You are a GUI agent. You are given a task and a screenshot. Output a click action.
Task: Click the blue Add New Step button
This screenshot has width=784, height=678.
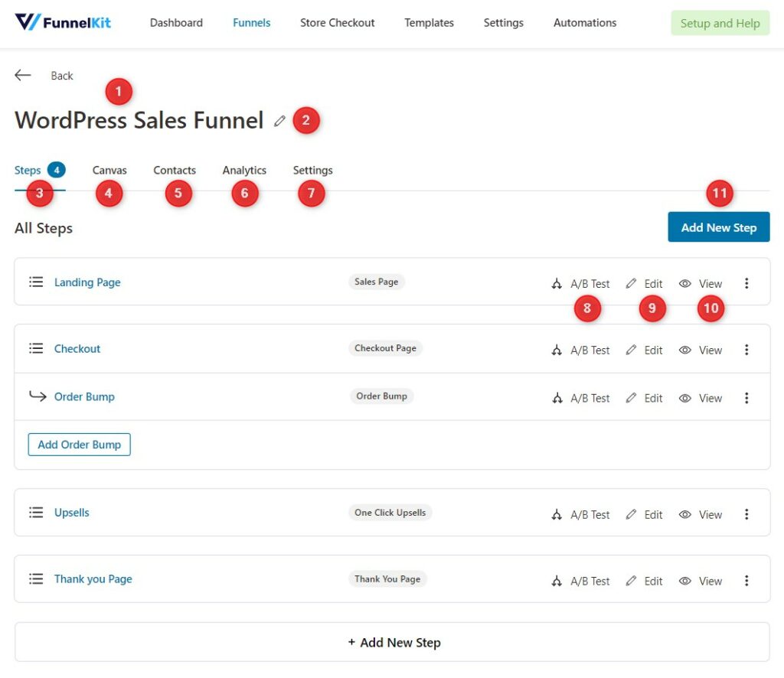[x=718, y=227]
